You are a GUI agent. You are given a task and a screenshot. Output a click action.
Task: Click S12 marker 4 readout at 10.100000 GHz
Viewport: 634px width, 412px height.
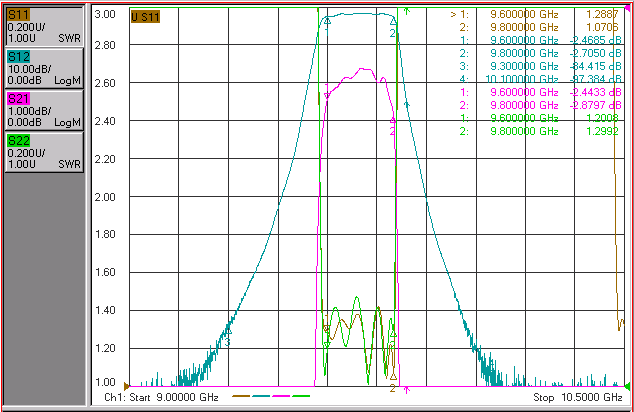point(540,79)
